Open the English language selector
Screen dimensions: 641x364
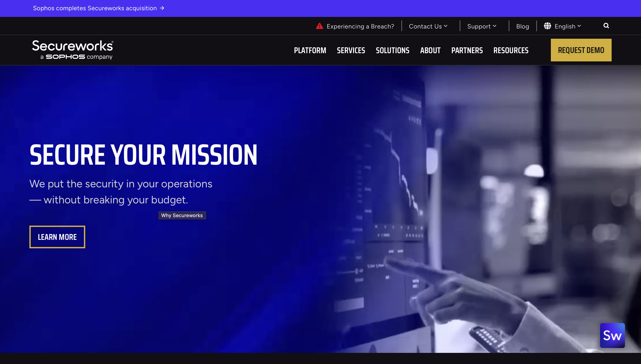(568, 26)
